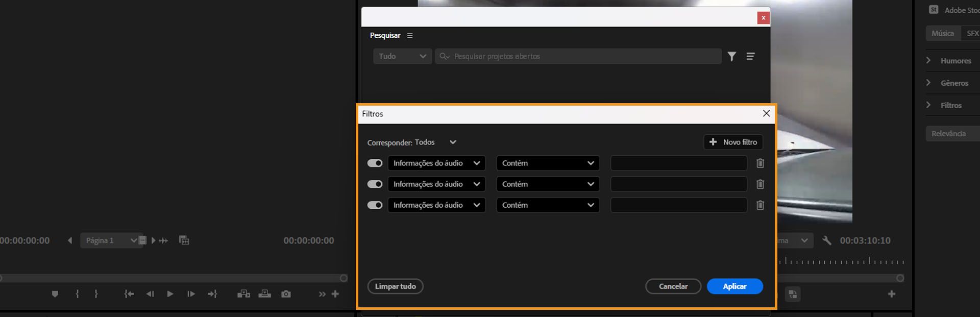
Task: Open third row Informações do áudio dropdown
Action: click(437, 205)
